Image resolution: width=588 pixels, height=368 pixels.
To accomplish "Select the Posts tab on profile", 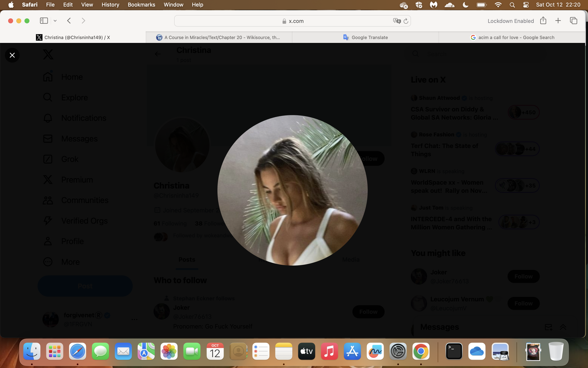I will coord(187,260).
